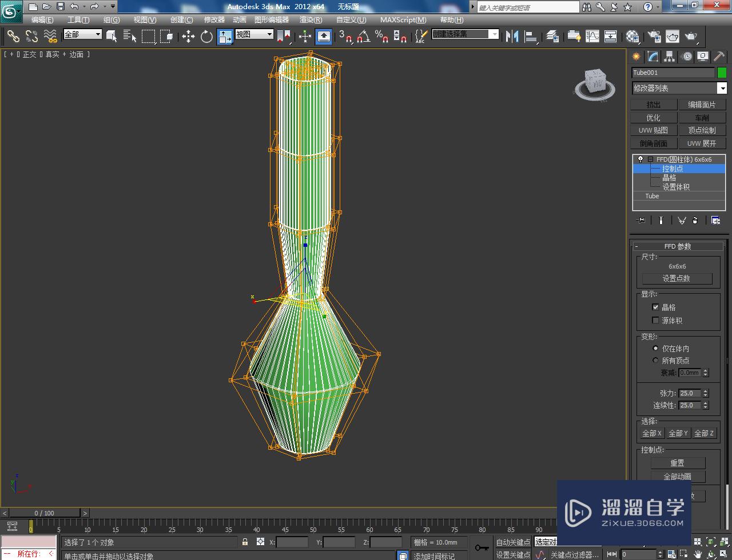Open Edit Named Selection Sets

click(420, 37)
